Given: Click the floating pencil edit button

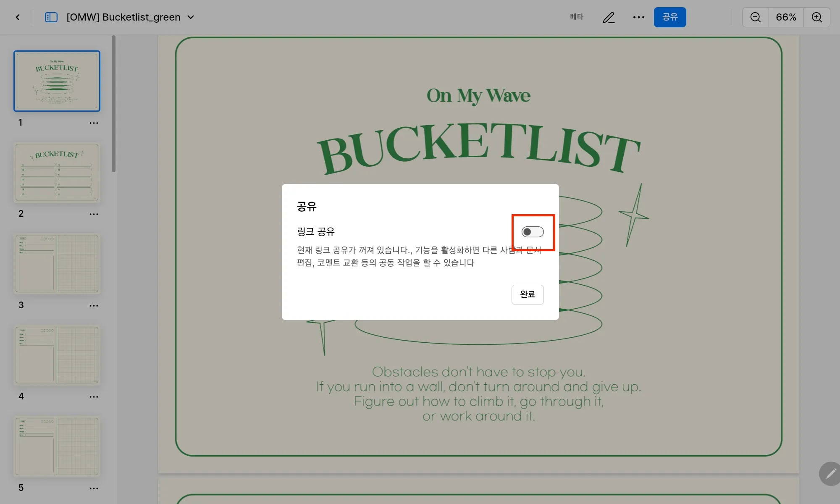Looking at the screenshot, I should pyautogui.click(x=830, y=474).
